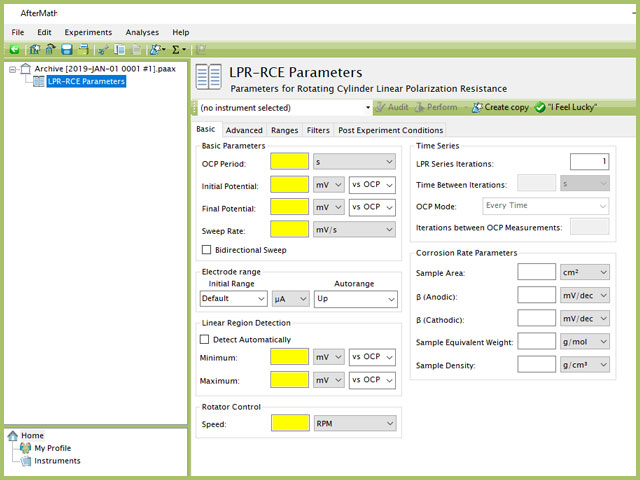Click the LPR Series Iterations field
This screenshot has height=480, width=640.
coord(589,162)
